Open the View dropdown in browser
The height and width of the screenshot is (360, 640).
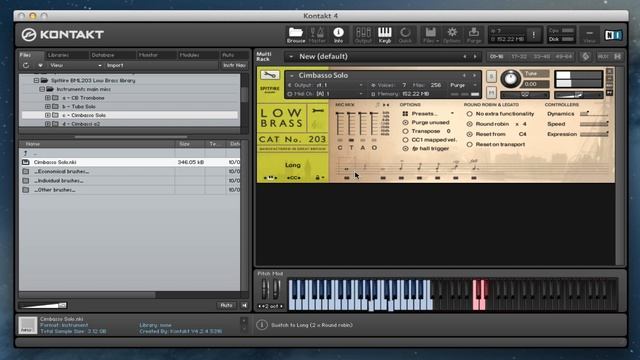click(x=76, y=65)
